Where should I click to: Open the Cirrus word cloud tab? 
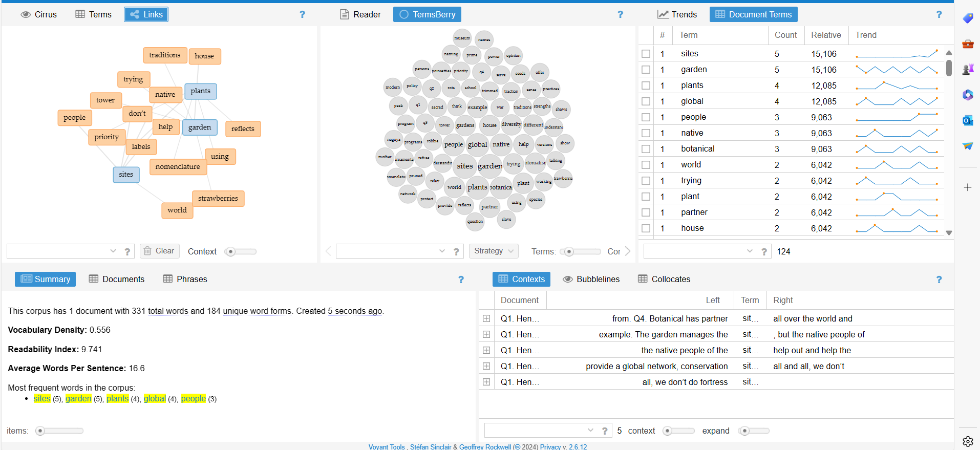(38, 14)
